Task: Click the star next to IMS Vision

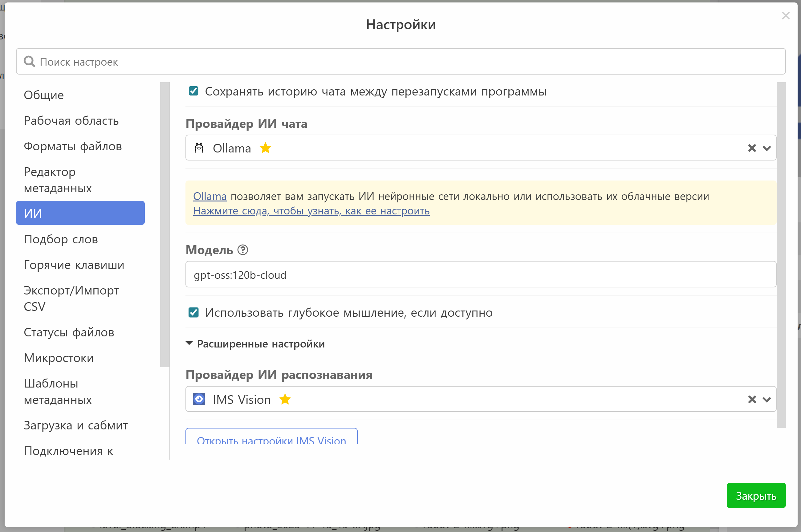Action: point(285,399)
